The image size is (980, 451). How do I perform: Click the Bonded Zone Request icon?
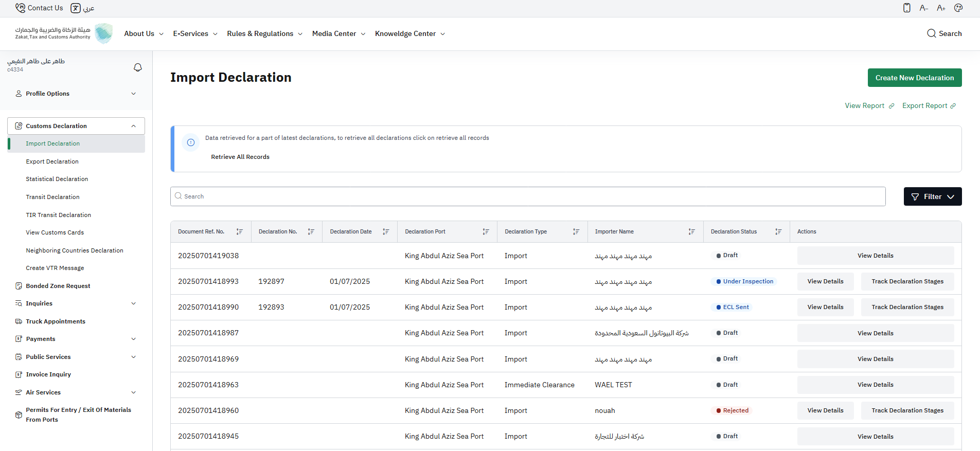click(x=19, y=286)
